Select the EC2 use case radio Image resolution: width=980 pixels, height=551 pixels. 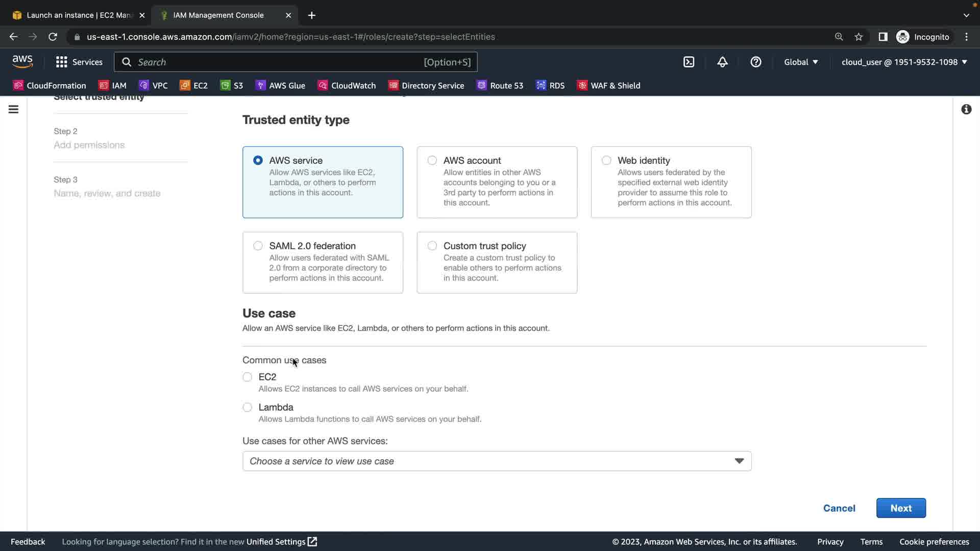[248, 377]
